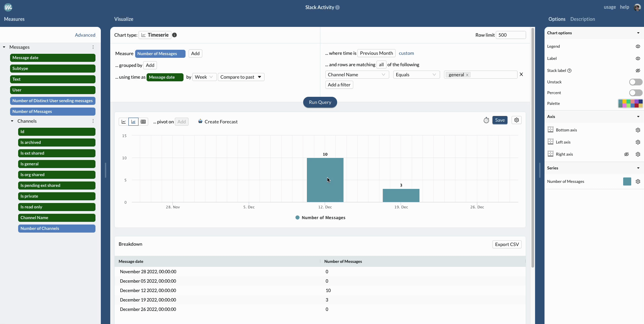Show the chart type info tooltip icon
This screenshot has width=644, height=324.
(174, 35)
